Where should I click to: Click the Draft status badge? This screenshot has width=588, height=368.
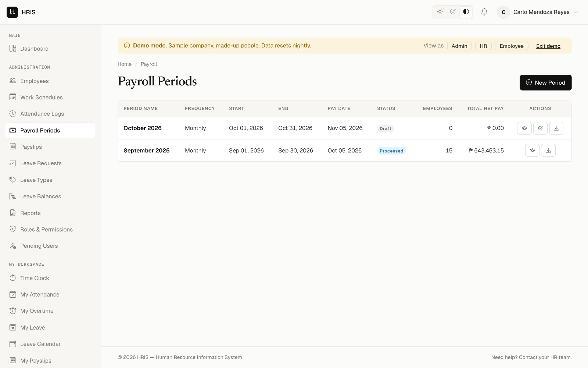click(x=386, y=128)
